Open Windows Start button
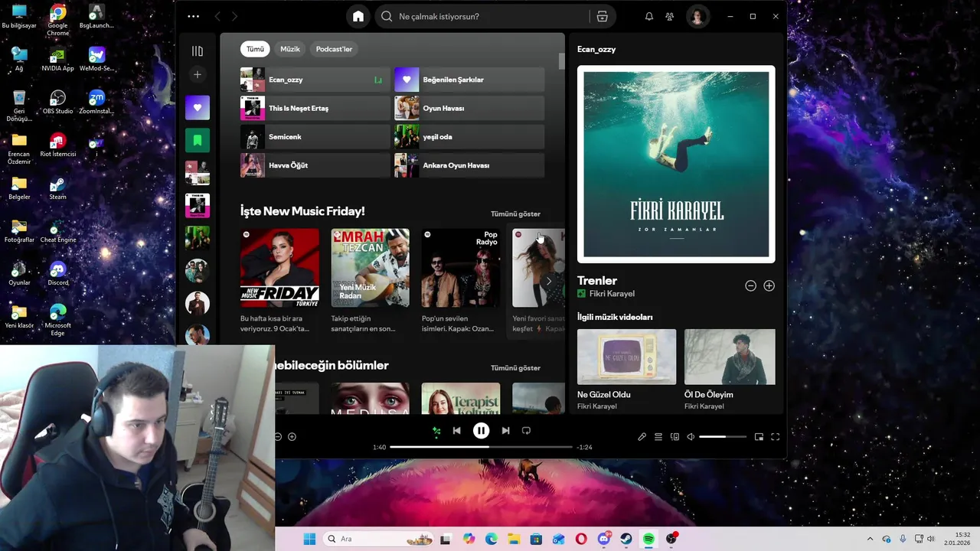This screenshot has height=551, width=980. (309, 539)
